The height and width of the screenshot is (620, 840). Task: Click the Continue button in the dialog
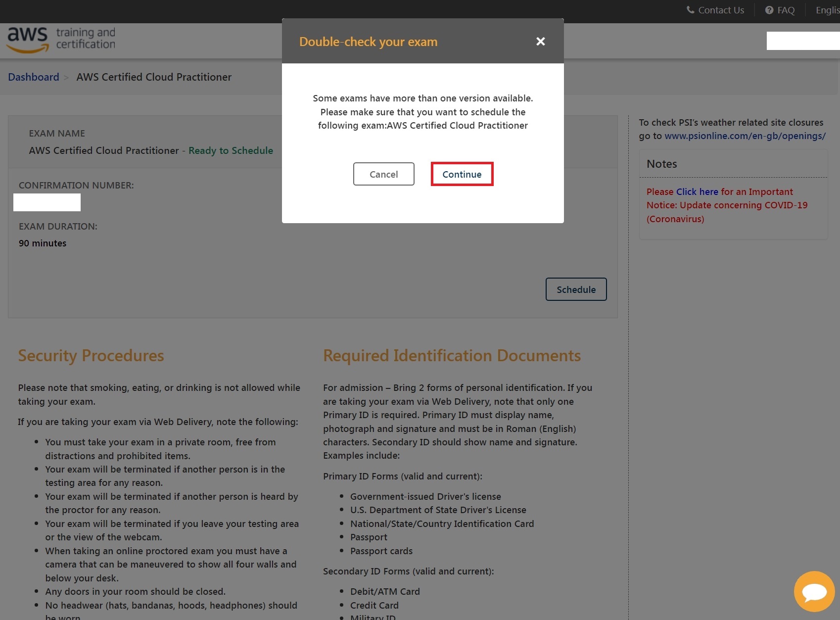coord(462,174)
